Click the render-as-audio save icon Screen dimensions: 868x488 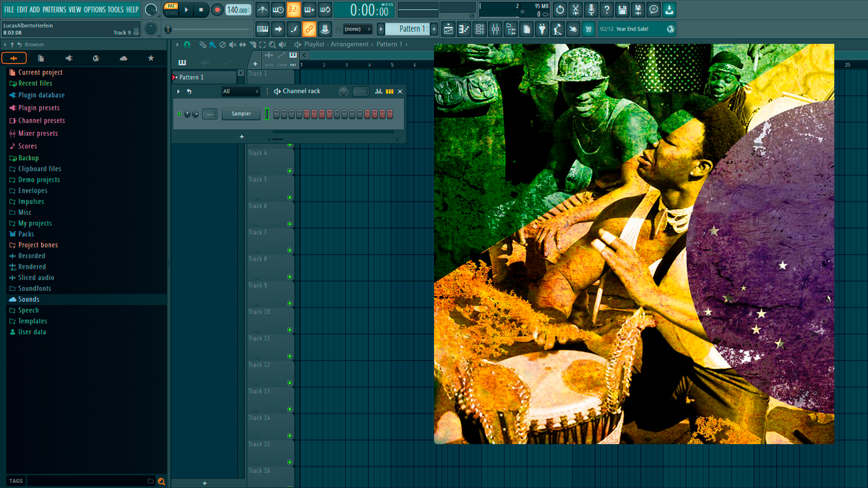[638, 10]
